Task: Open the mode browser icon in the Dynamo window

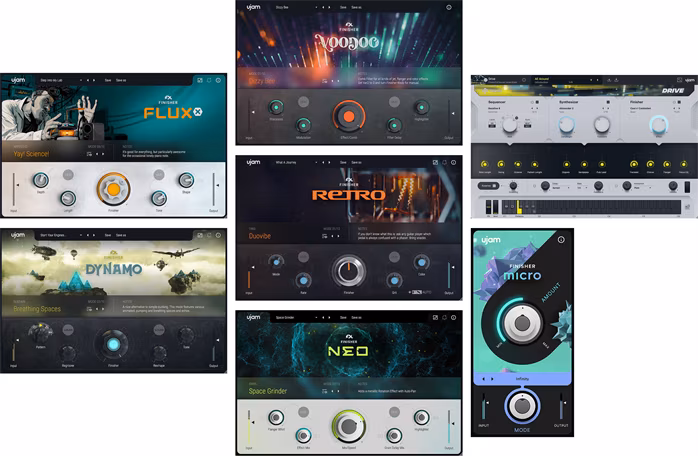Action: point(89,309)
